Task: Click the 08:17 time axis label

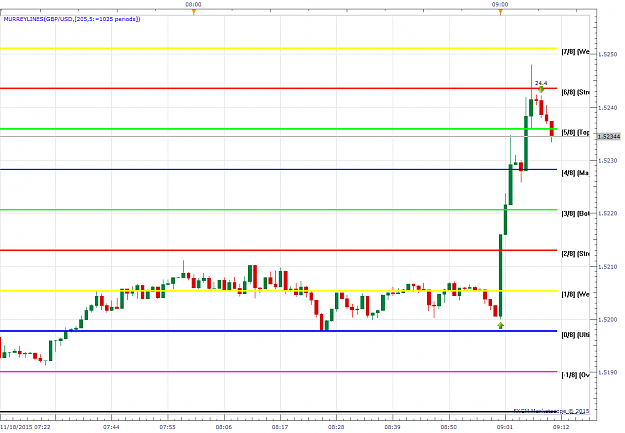Action: coord(280,427)
